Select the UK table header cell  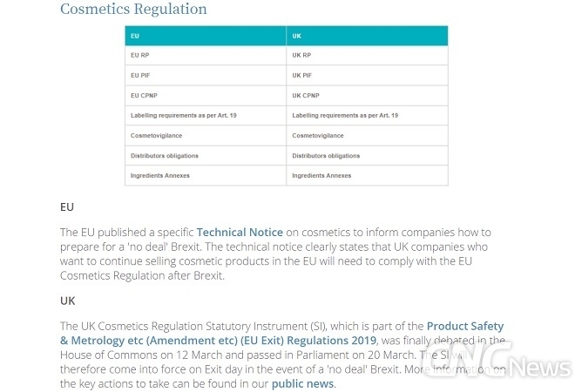click(367, 36)
